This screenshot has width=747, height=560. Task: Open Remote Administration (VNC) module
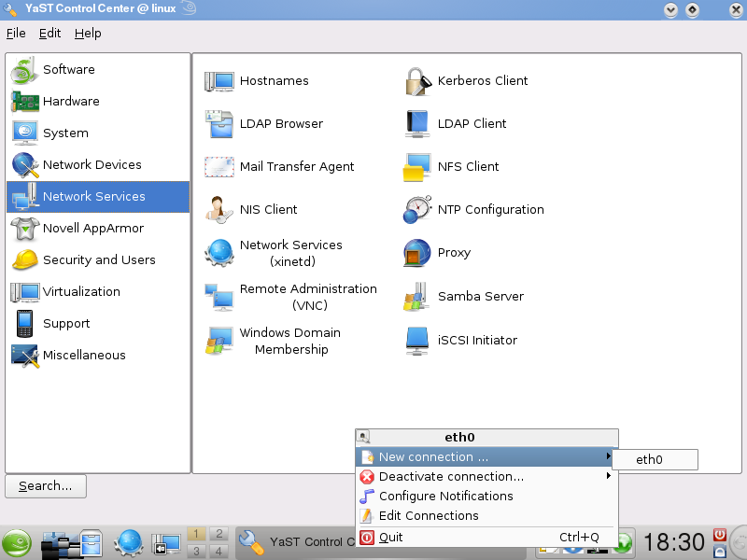click(290, 297)
